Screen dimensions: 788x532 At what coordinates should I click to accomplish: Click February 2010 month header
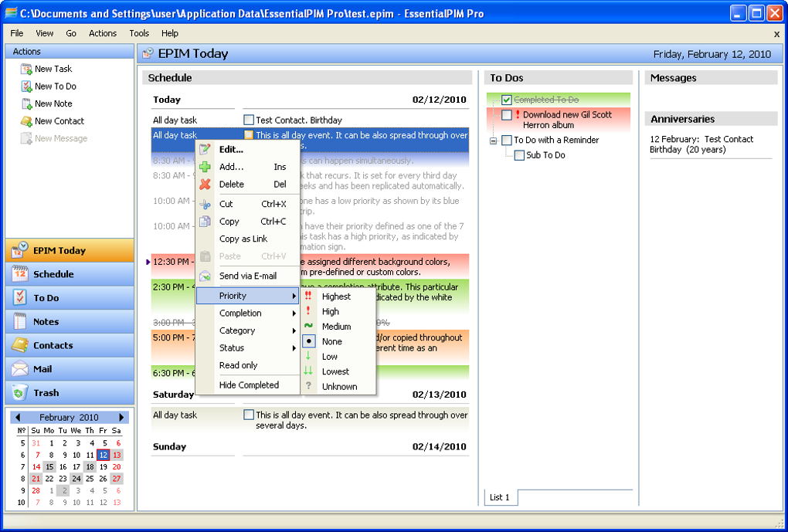tap(69, 418)
